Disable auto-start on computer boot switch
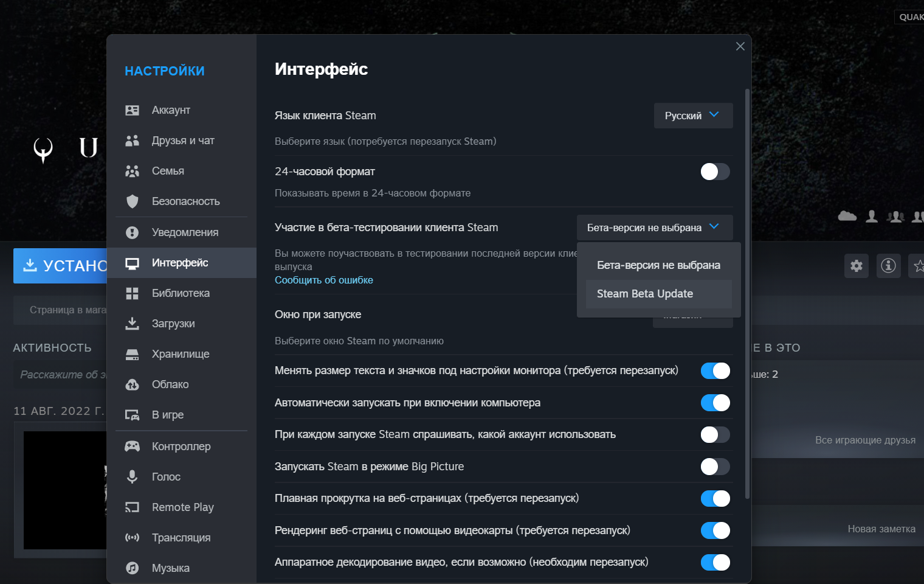Screen dimensions: 924x584 (x=715, y=403)
